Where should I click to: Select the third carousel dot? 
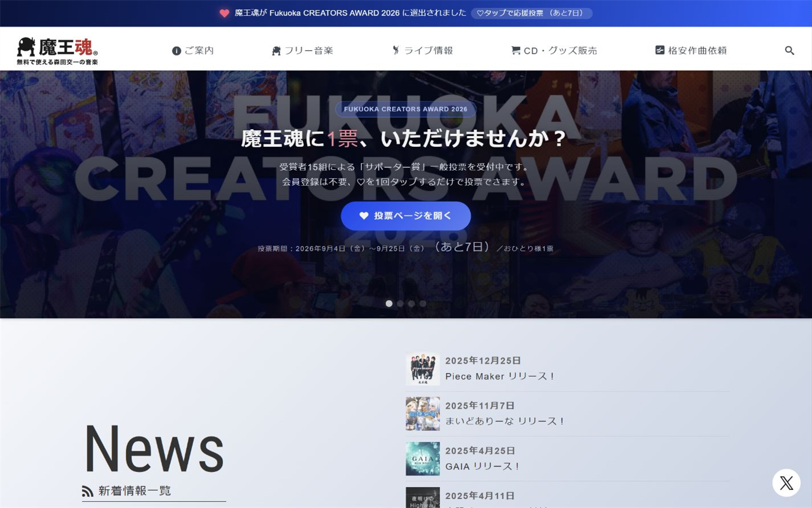tap(412, 304)
